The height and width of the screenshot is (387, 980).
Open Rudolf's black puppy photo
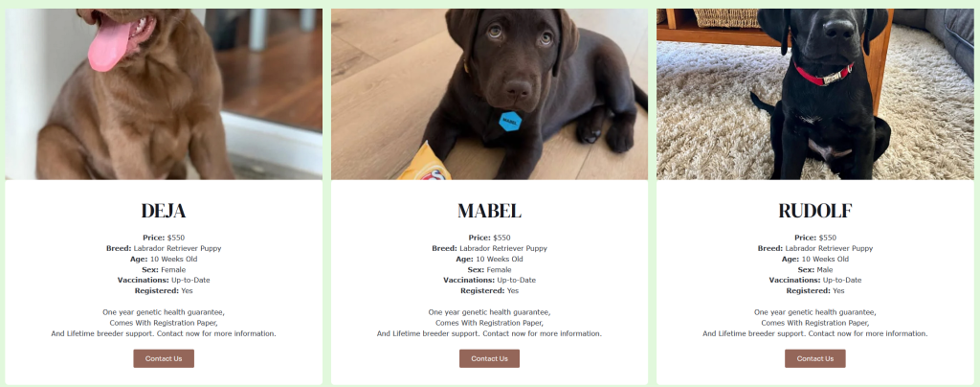coord(815,94)
